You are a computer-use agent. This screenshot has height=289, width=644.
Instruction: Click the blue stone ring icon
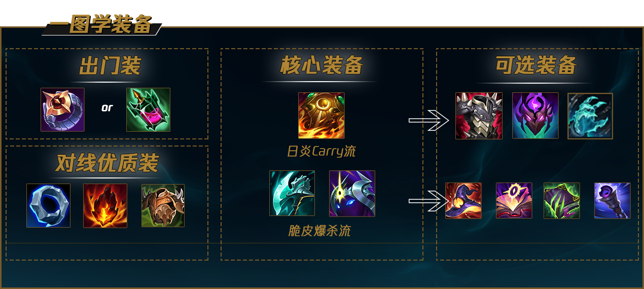[48, 205]
